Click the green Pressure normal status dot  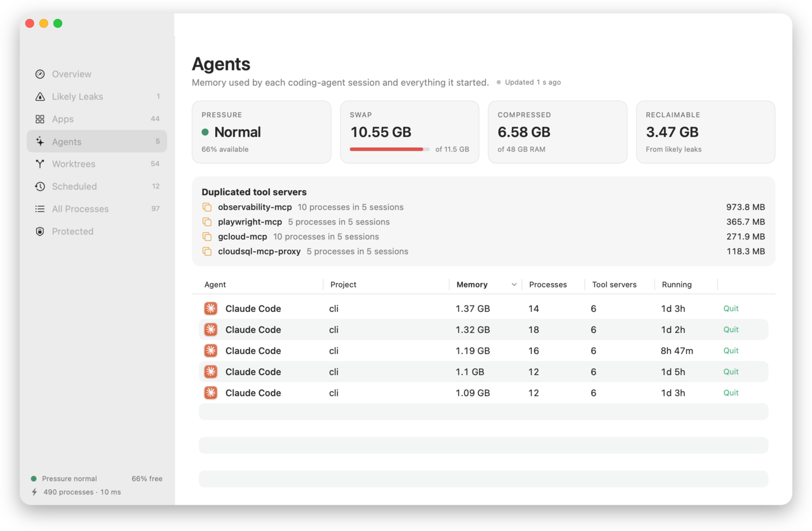click(34, 479)
